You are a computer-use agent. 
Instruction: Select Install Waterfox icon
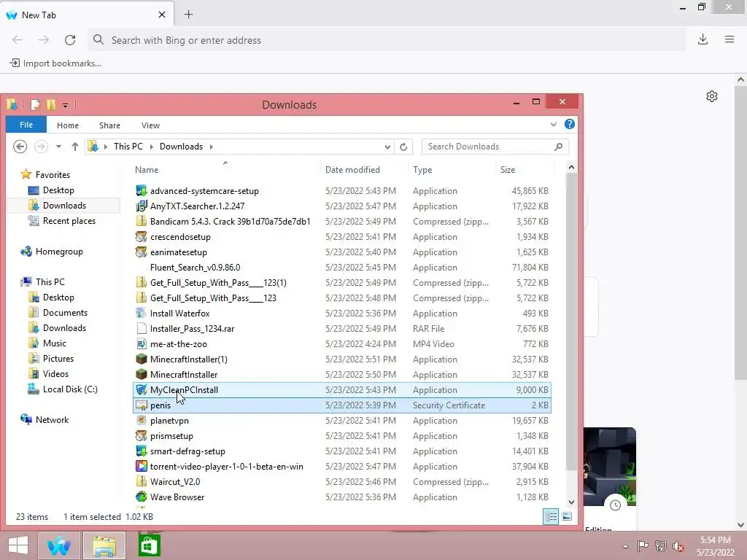coord(141,314)
